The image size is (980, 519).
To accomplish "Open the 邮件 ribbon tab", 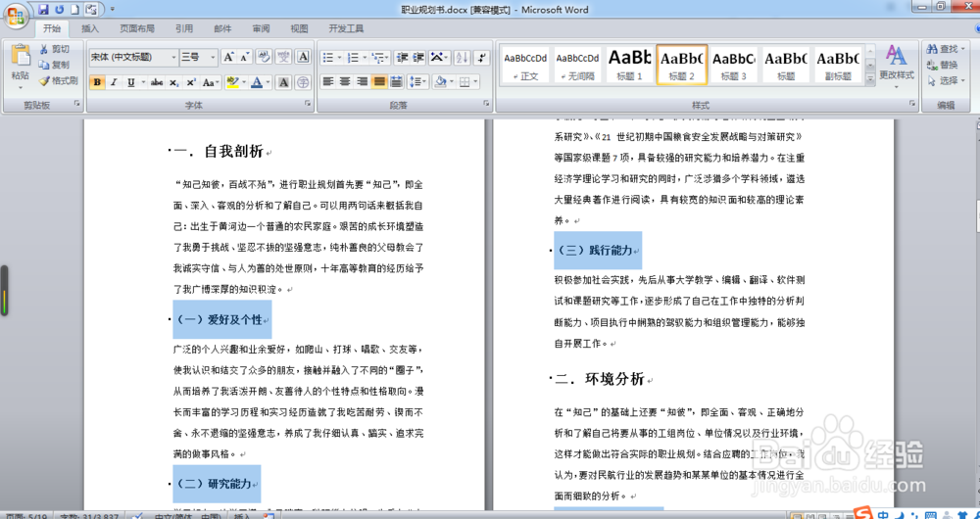I will (222, 28).
